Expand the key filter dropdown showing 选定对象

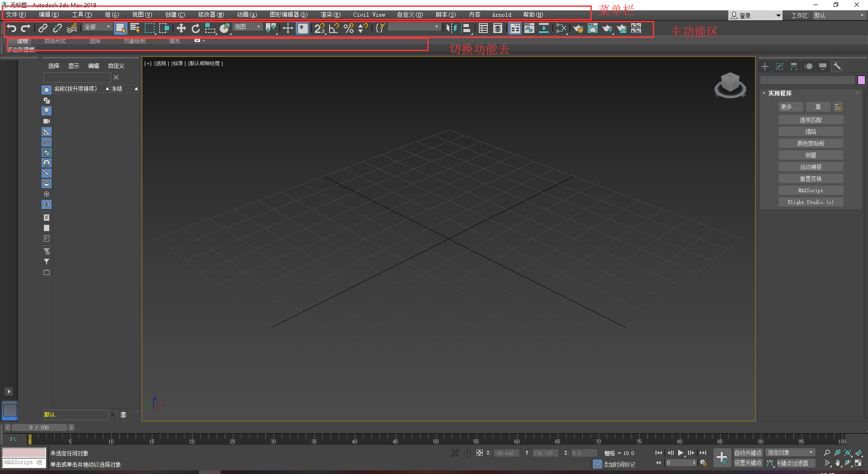(789, 452)
